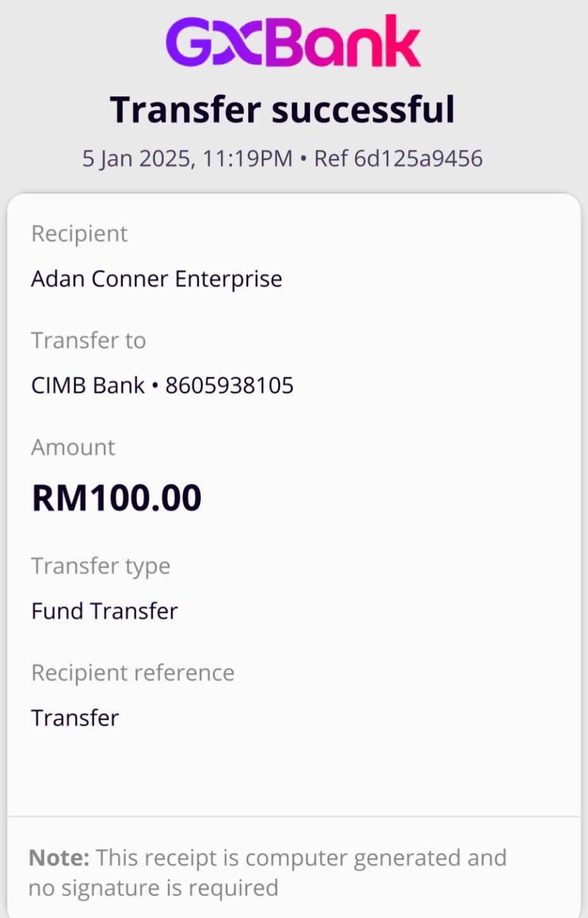Image resolution: width=588 pixels, height=918 pixels.
Task: Click the 'Amount' field label
Action: click(73, 448)
